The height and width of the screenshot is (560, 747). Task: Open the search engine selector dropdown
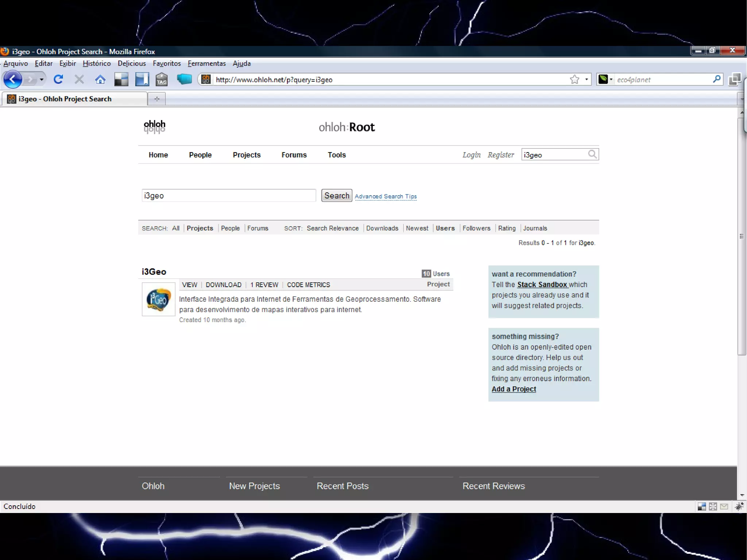[x=606, y=80]
